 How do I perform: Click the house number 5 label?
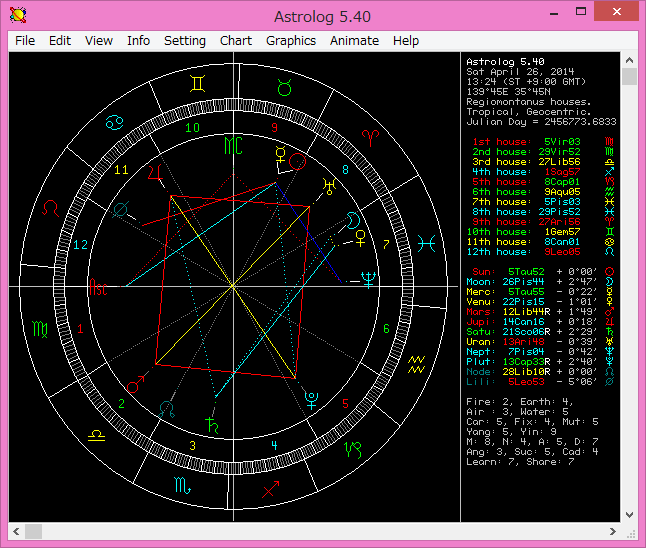345,404
